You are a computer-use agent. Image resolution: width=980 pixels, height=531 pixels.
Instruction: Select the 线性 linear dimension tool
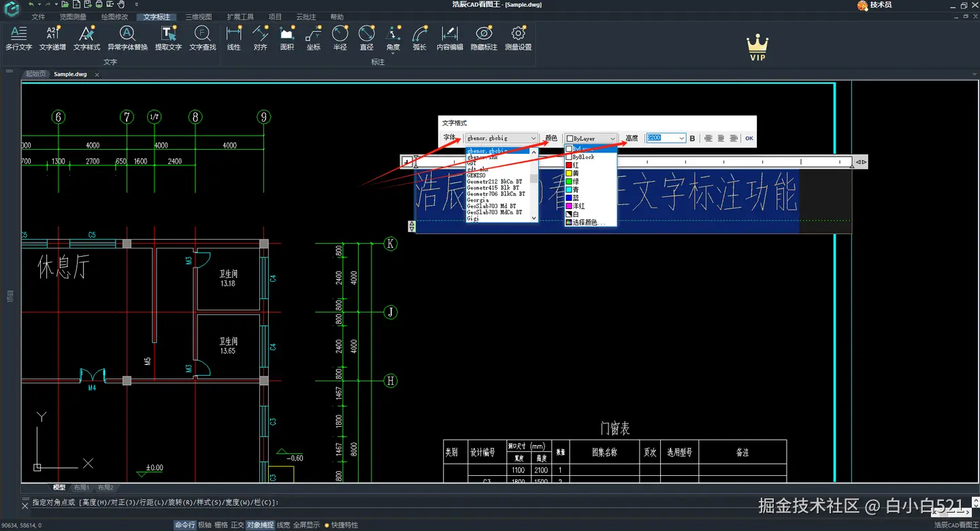click(x=234, y=38)
